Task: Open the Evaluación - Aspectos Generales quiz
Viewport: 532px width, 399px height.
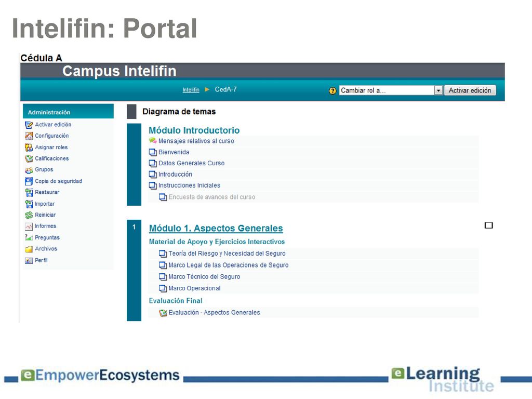Action: 214,312
